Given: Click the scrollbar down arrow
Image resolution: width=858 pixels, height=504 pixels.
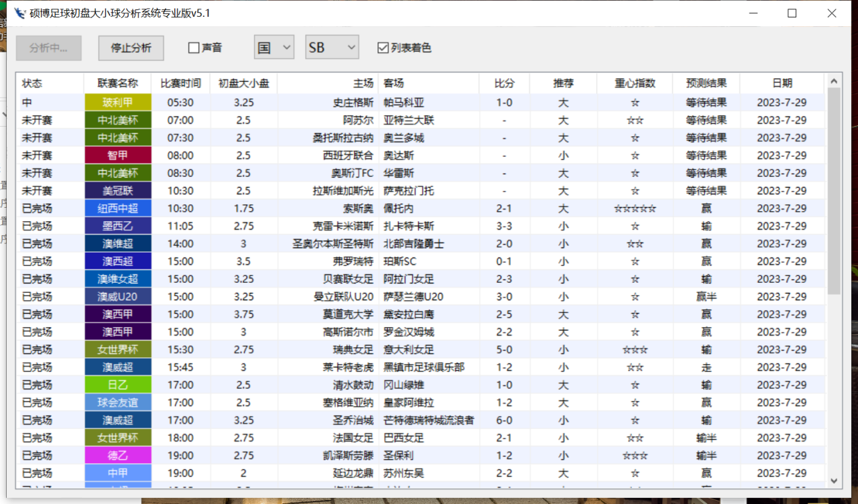Looking at the screenshot, I should click(x=834, y=481).
